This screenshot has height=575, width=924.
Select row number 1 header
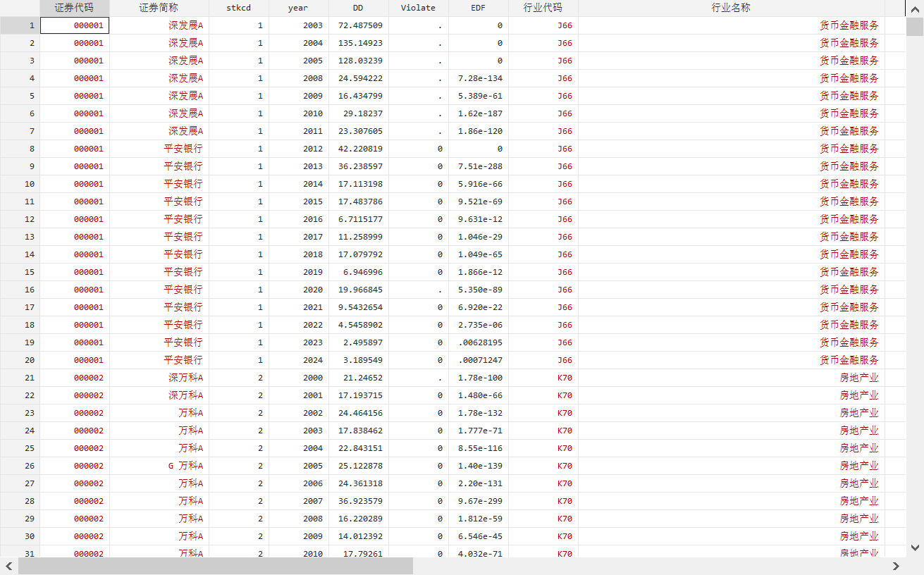[20, 25]
